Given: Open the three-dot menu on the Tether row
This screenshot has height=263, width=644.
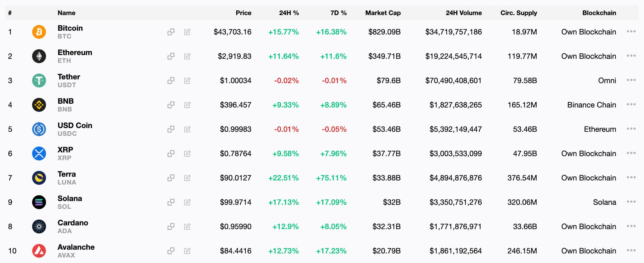Looking at the screenshot, I should tap(632, 81).
